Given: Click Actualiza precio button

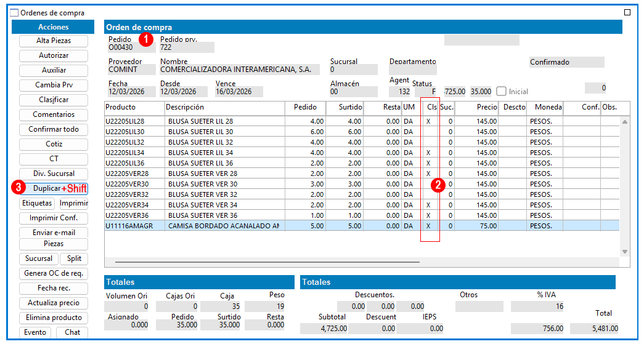Looking at the screenshot, I should [x=54, y=303].
